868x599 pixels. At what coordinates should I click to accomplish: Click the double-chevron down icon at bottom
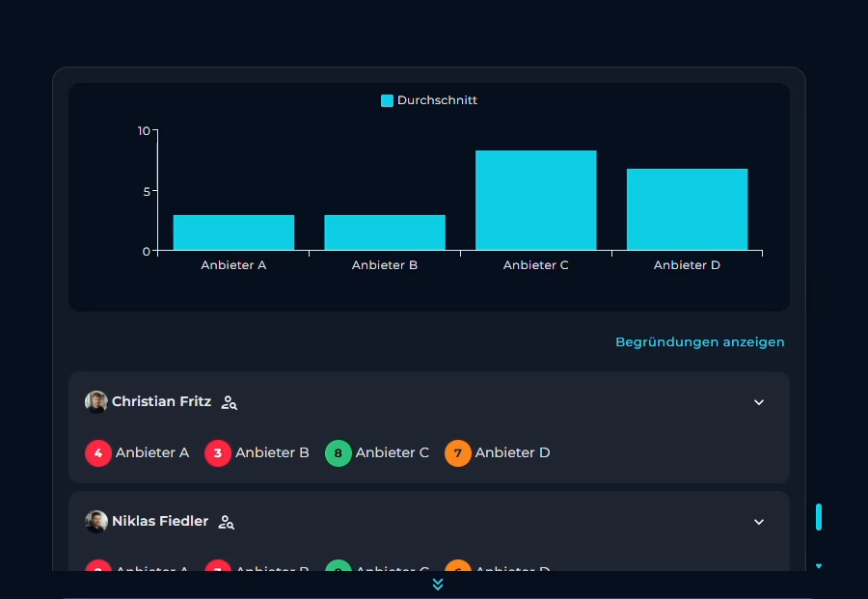(438, 585)
